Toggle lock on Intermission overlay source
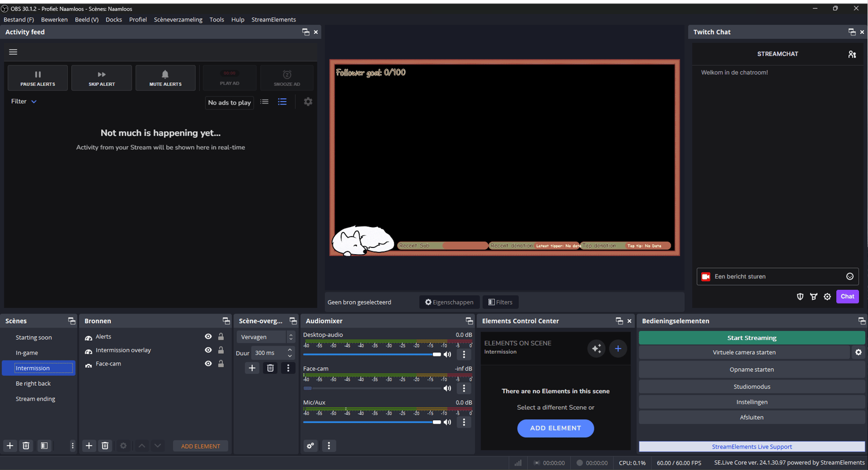The image size is (868, 470). coord(221,350)
